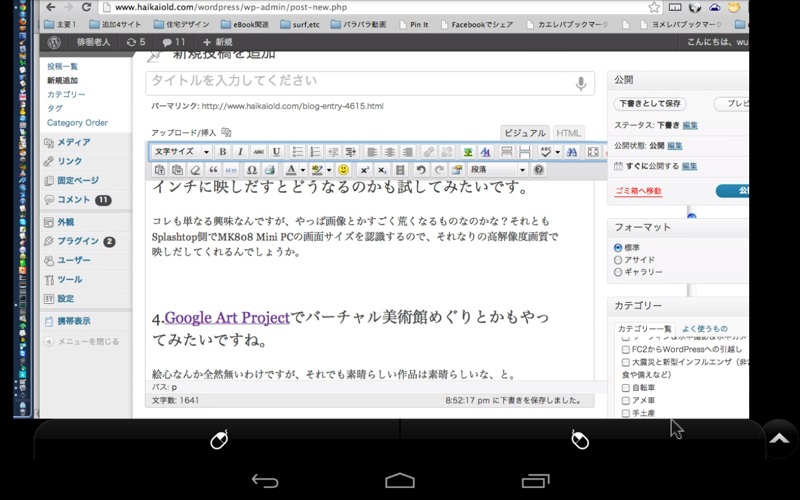The image size is (800, 500).
Task: Switch to the ビジュアル editor tab
Action: click(x=525, y=133)
